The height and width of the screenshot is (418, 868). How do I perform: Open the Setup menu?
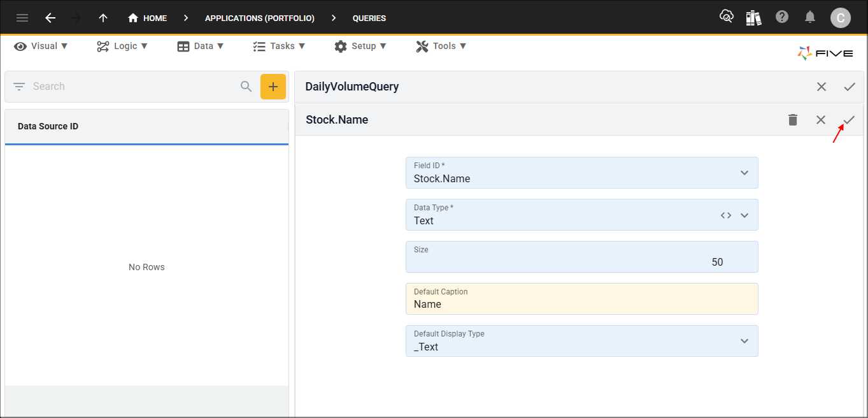click(360, 46)
